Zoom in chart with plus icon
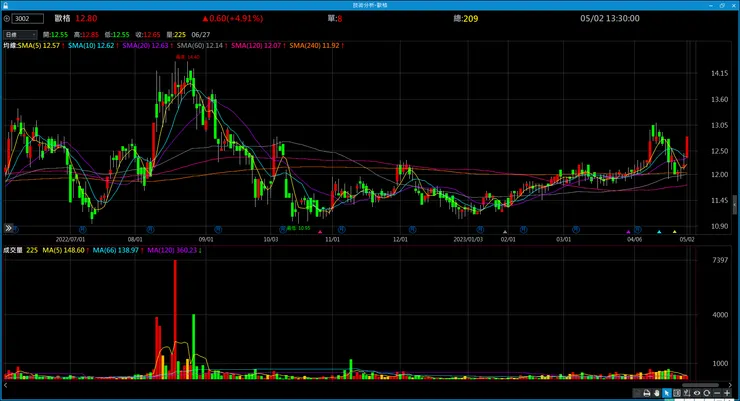 (727, 393)
